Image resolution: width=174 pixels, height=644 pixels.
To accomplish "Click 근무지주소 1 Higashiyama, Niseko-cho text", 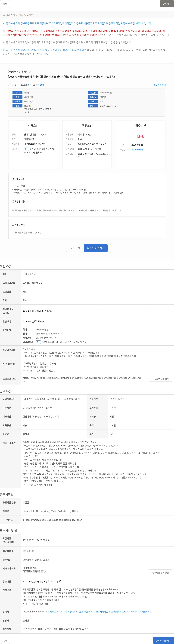I will point(52,520).
